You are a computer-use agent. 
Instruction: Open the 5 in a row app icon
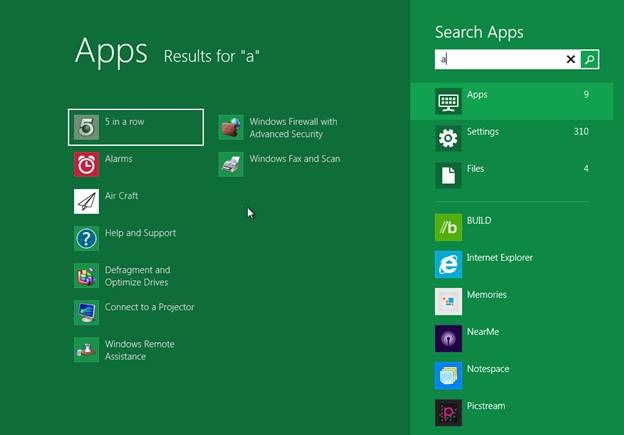pyautogui.click(x=87, y=127)
